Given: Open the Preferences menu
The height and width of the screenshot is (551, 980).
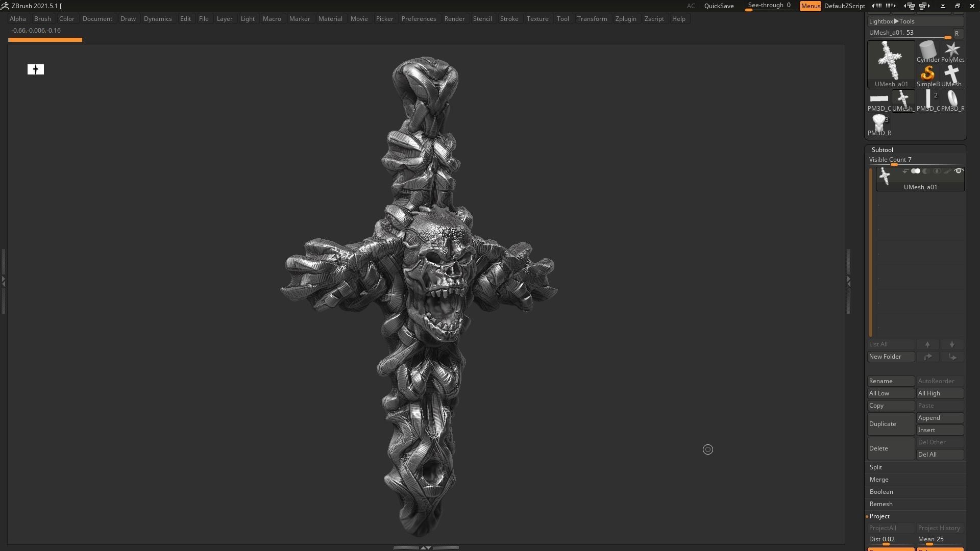Looking at the screenshot, I should pyautogui.click(x=419, y=19).
